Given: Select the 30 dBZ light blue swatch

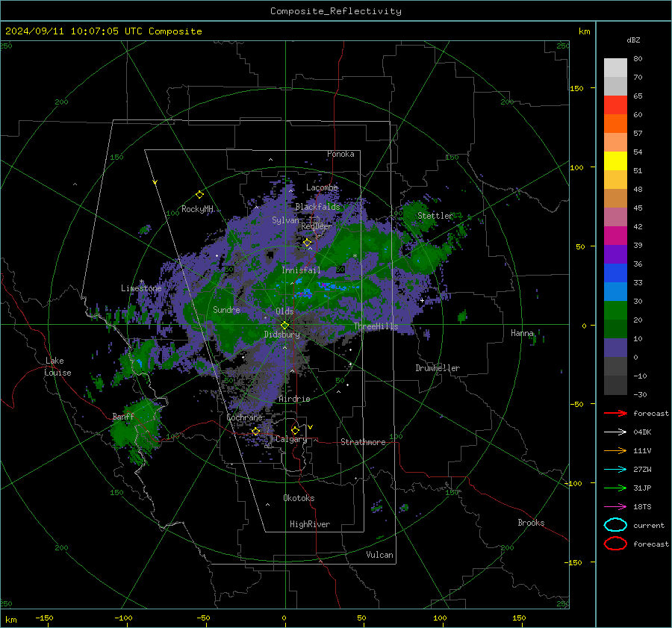Looking at the screenshot, I should [x=615, y=291].
